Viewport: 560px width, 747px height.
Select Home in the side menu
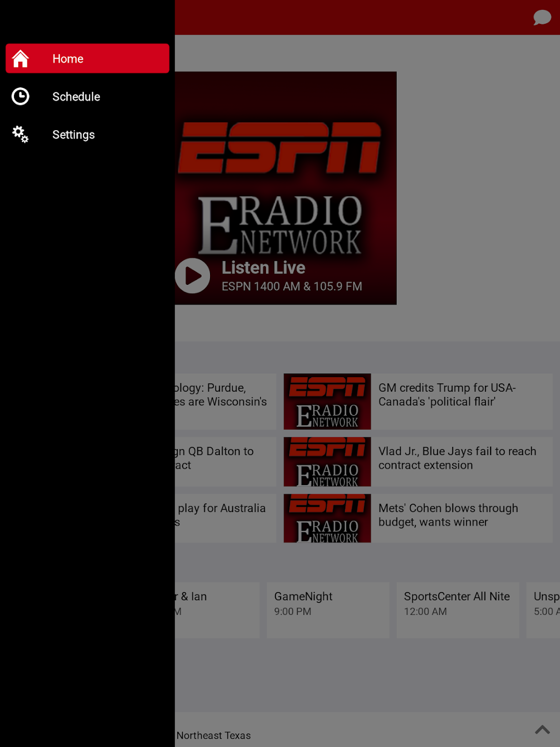(x=87, y=59)
